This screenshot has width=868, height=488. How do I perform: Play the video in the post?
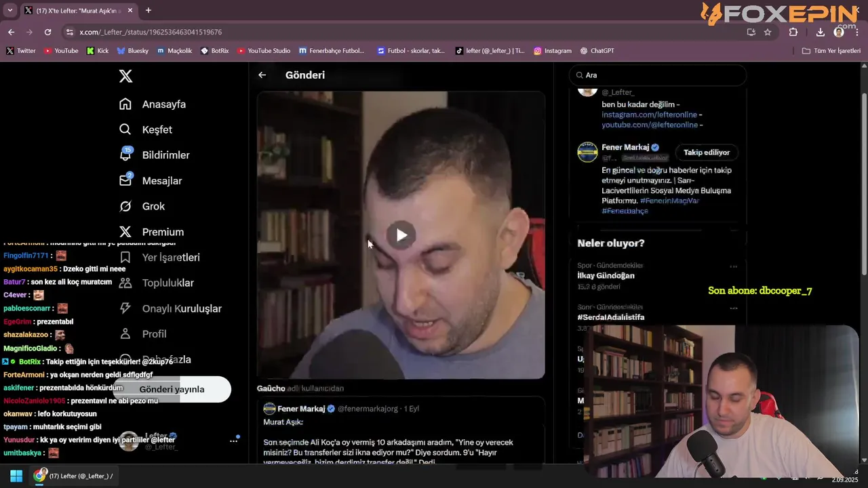pyautogui.click(x=401, y=235)
